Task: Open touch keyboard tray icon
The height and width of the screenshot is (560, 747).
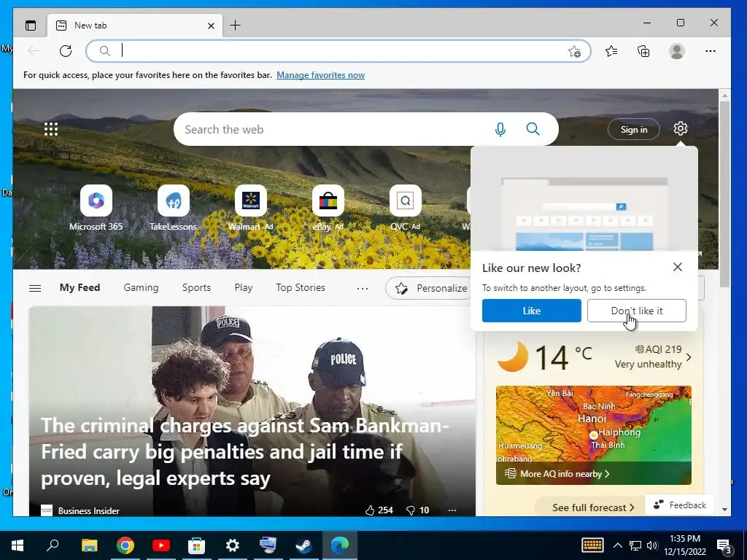Action: (x=592, y=545)
